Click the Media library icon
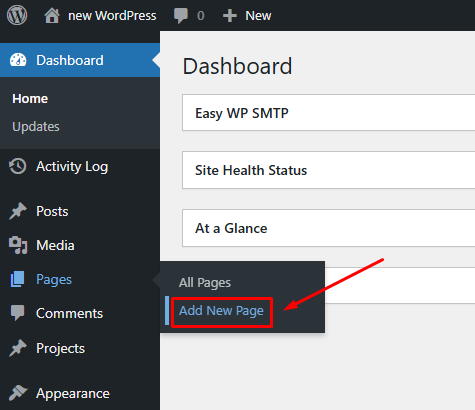475x410 pixels. click(x=18, y=245)
